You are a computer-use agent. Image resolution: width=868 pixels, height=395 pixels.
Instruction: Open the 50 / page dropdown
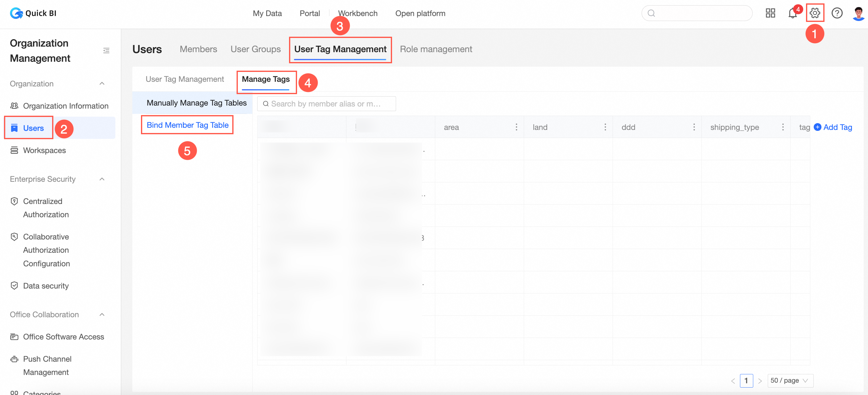tap(790, 380)
